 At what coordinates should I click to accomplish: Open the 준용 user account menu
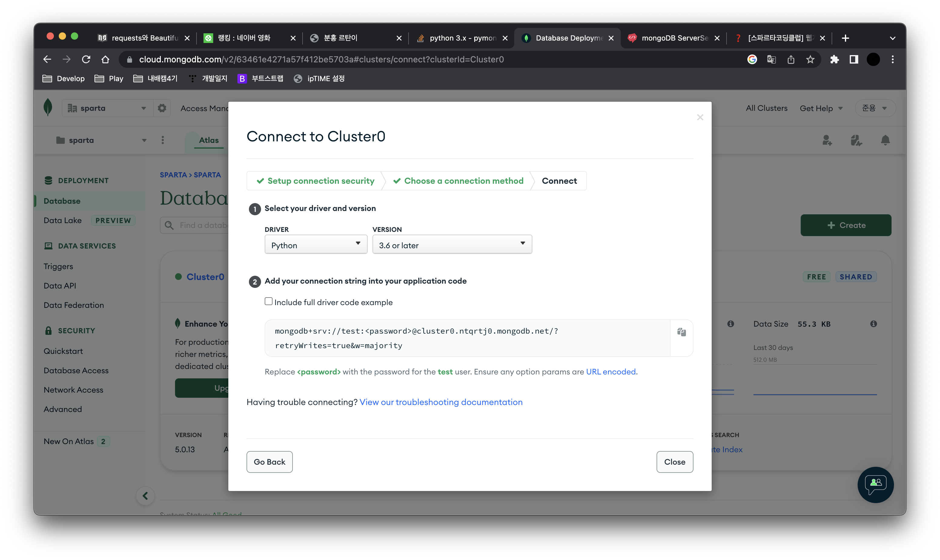(875, 108)
